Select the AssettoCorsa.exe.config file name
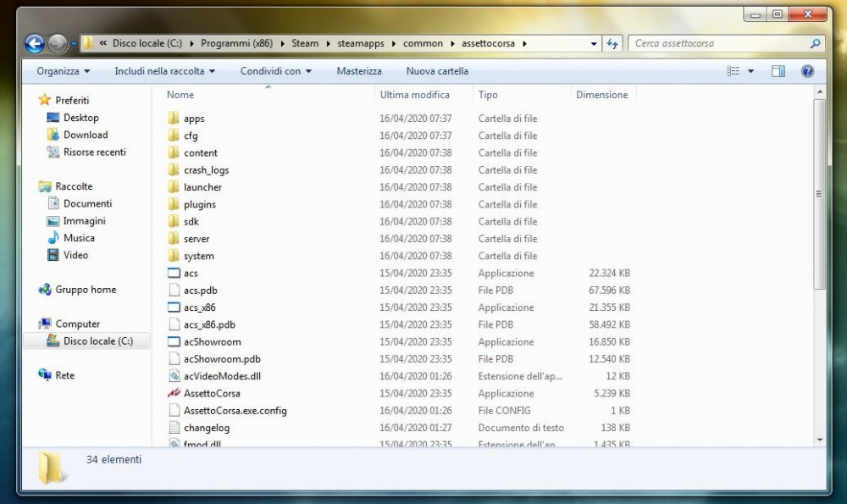The width and height of the screenshot is (847, 504). [235, 411]
